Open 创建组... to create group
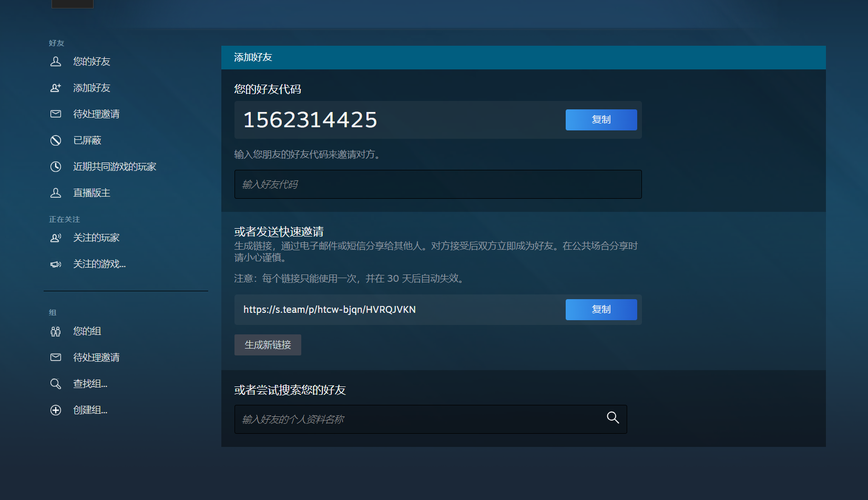The height and width of the screenshot is (500, 868). (90, 410)
